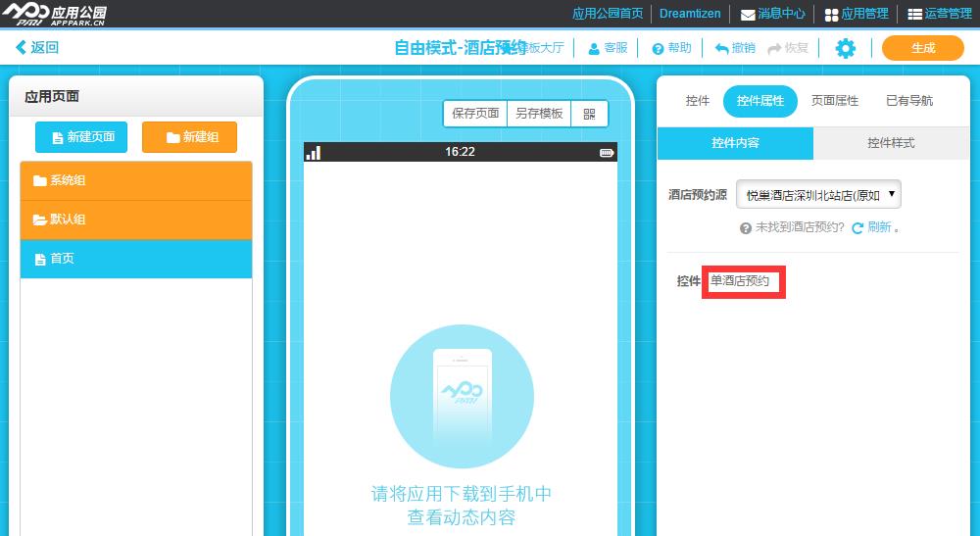Select the widgets tab (控件)
The height and width of the screenshot is (536, 980).
pyautogui.click(x=698, y=101)
